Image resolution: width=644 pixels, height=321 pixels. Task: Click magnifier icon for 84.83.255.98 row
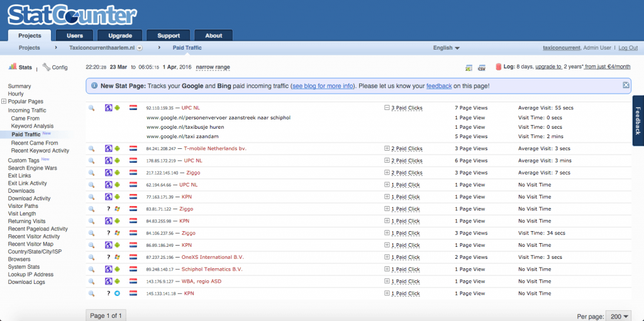tap(92, 221)
